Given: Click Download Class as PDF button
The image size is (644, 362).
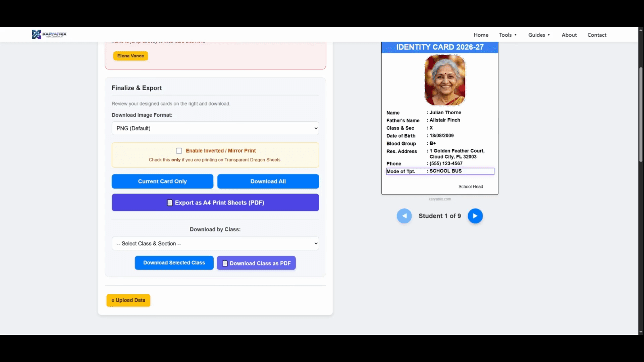Looking at the screenshot, I should [x=256, y=263].
